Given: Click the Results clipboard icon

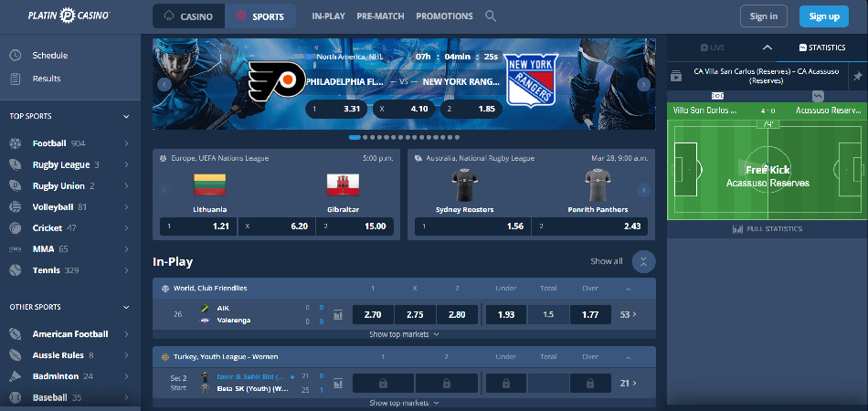Looking at the screenshot, I should click(x=16, y=79).
